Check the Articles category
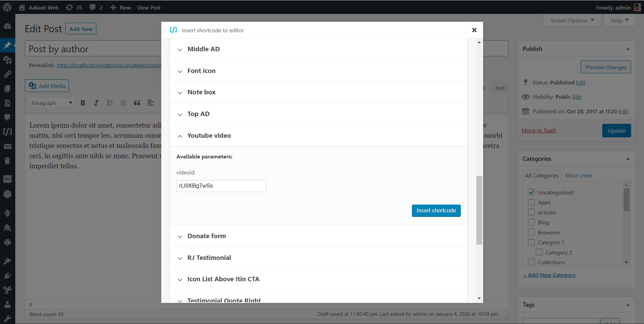The image size is (644, 324). (x=531, y=212)
